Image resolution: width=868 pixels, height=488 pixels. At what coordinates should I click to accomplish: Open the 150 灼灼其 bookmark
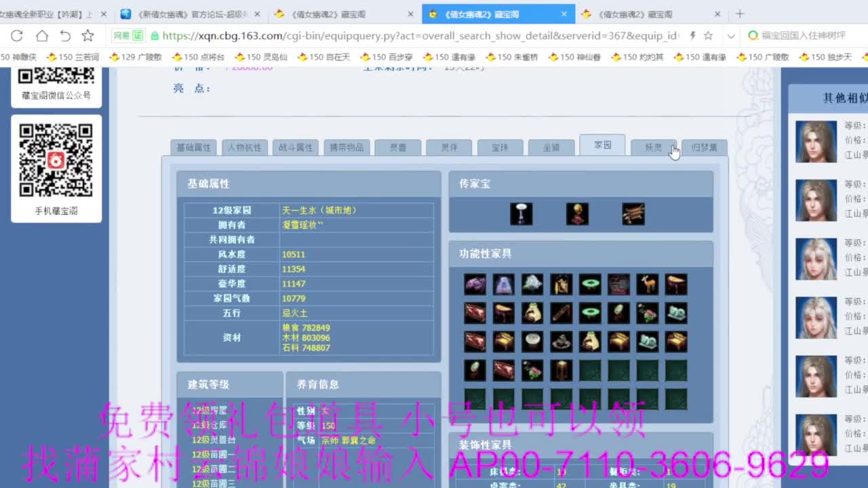637,57
